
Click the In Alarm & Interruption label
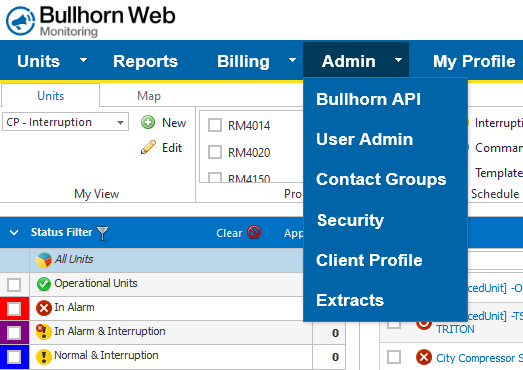[x=110, y=331]
